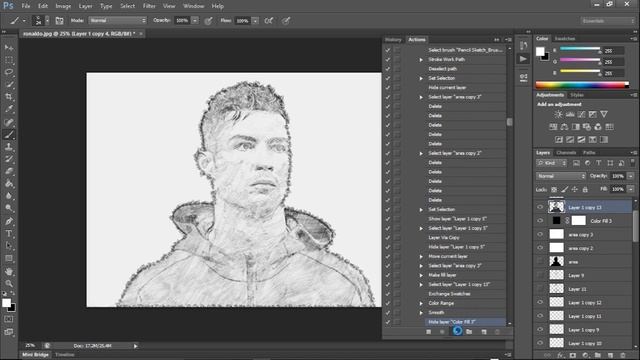Show the hidden area layer
640x360 pixels.
click(x=540, y=262)
